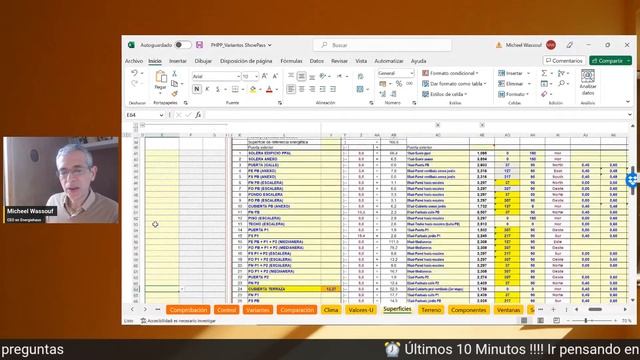Click the top vertical align icon
Viewport: 640px width, 360px height.
point(291,76)
